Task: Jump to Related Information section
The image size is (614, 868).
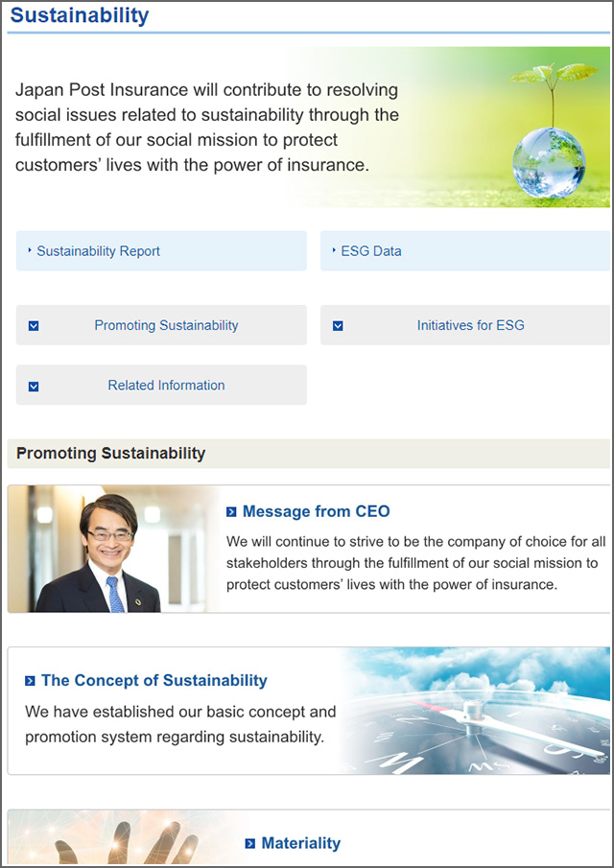Action: [166, 386]
